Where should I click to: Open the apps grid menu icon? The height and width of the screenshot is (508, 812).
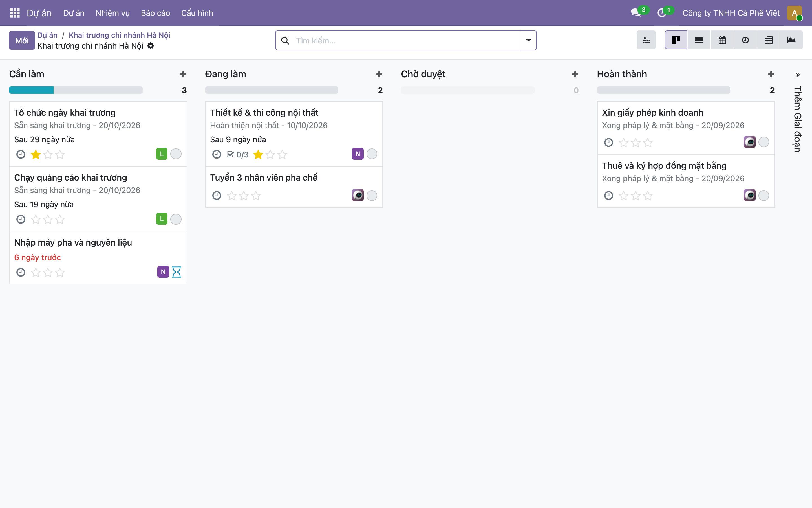coord(15,13)
